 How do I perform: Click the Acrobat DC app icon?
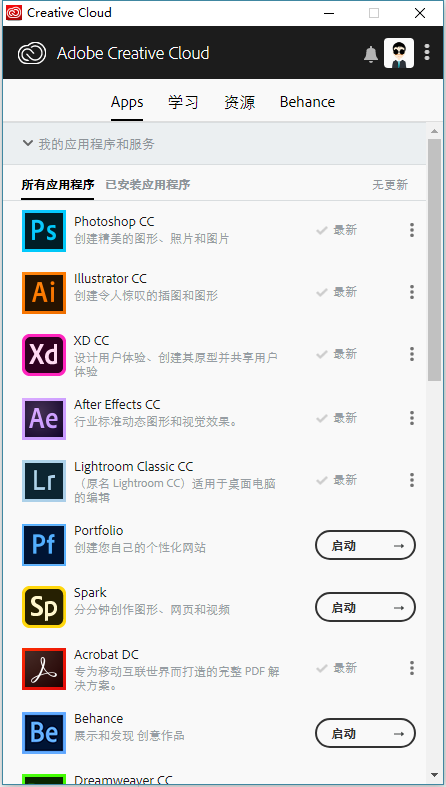(x=44, y=669)
